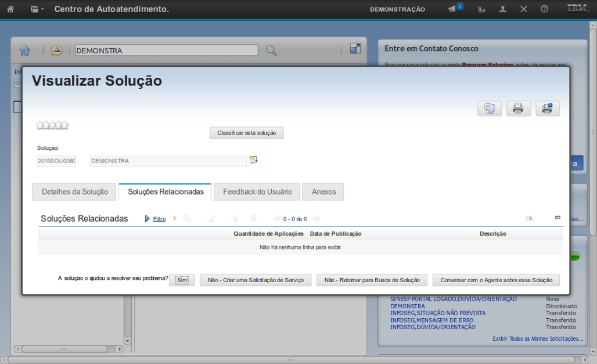
Task: Click the Home icon in the top bar
Action: pos(10,9)
